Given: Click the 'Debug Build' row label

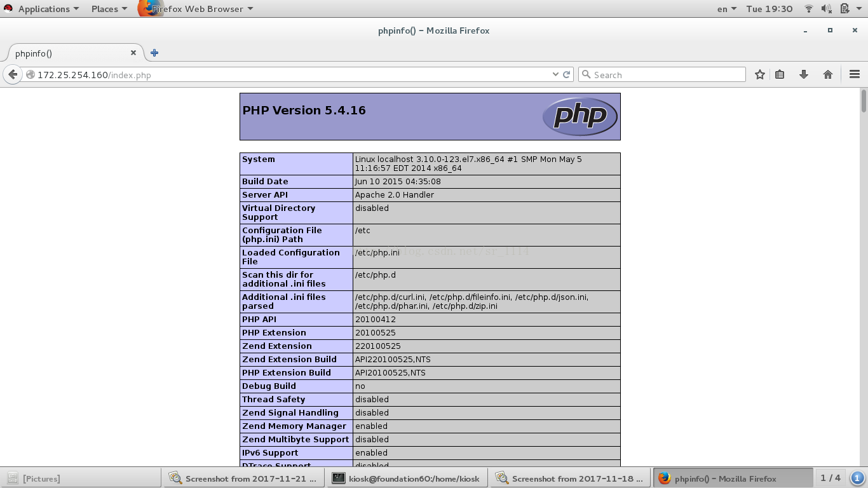Looking at the screenshot, I should [x=269, y=386].
